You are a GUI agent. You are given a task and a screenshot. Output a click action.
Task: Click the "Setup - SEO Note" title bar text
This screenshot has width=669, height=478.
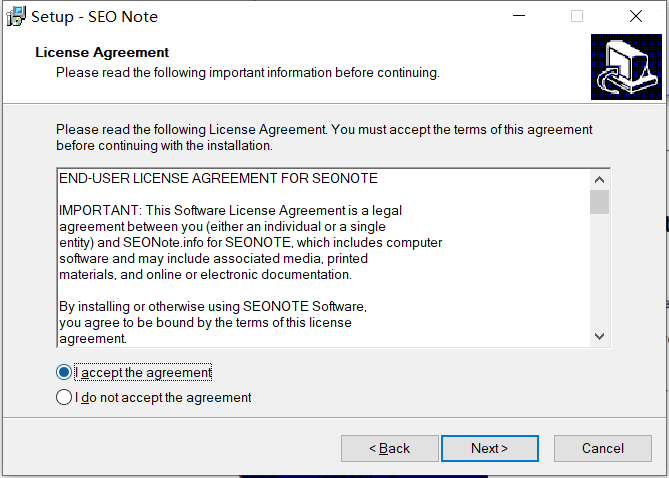94,17
